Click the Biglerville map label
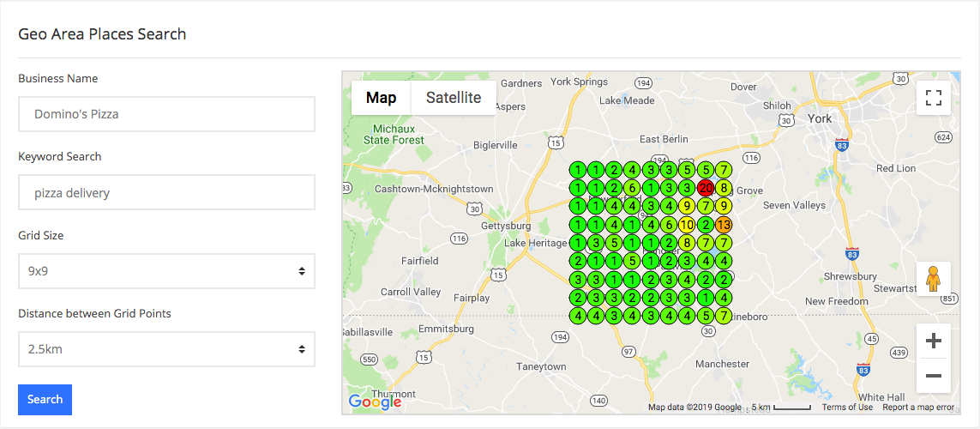980x429 pixels. (x=496, y=145)
